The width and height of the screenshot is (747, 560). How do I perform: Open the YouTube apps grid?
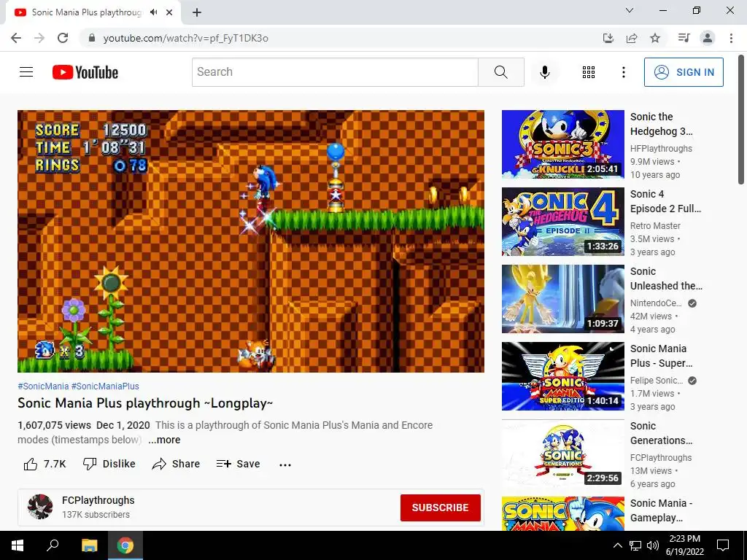[589, 72]
